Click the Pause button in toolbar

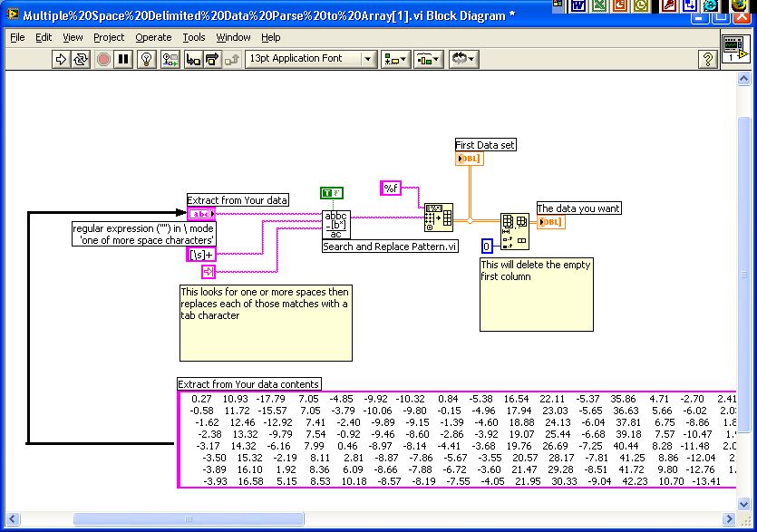point(123,59)
